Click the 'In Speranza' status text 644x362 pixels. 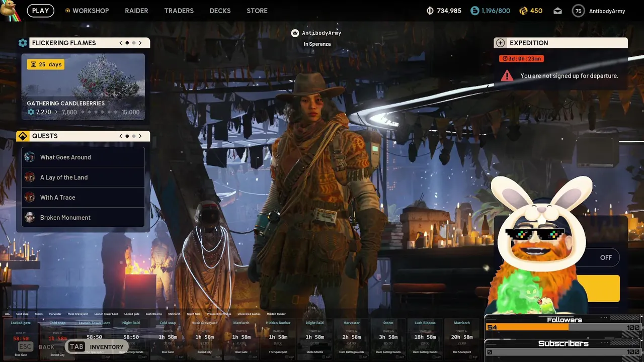317,44
